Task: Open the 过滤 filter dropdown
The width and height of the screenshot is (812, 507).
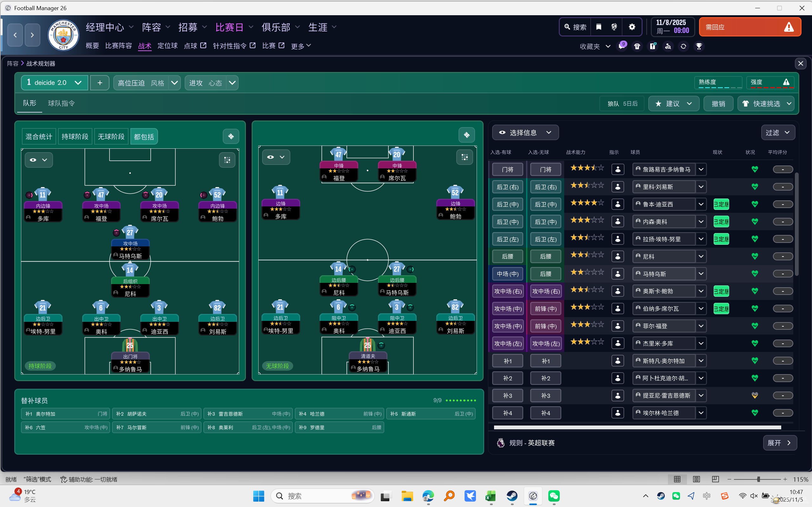Action: click(x=778, y=133)
